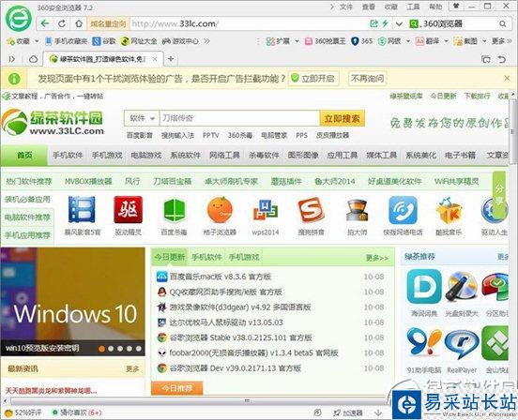Select the 首页 navigation tab
The width and height of the screenshot is (518, 420).
tap(24, 155)
